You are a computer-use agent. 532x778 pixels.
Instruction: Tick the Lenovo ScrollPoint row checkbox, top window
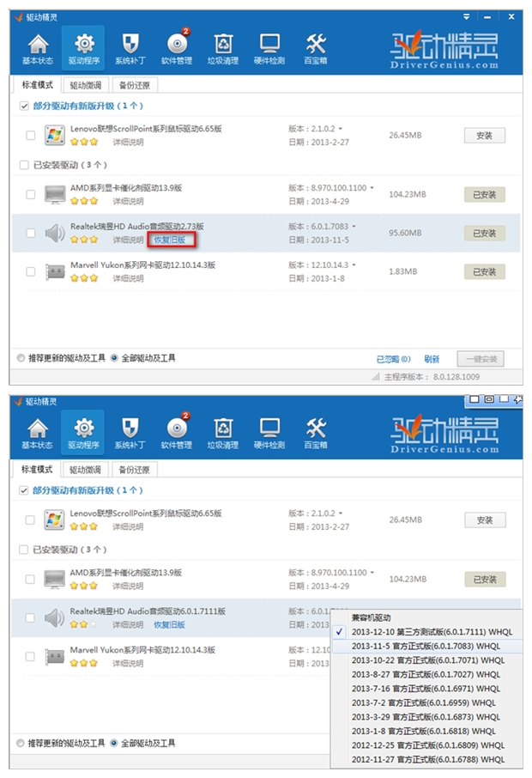(x=31, y=135)
